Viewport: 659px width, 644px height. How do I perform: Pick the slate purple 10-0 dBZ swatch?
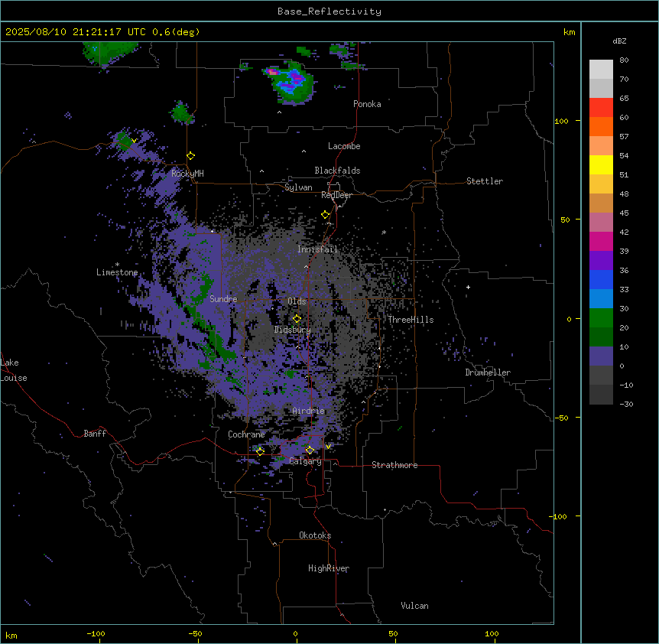(x=601, y=356)
